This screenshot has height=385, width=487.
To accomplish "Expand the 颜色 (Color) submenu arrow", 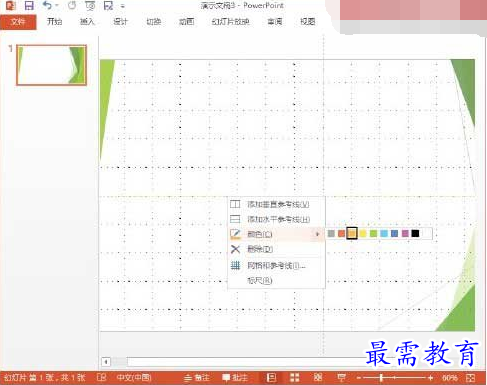I will tap(317, 234).
